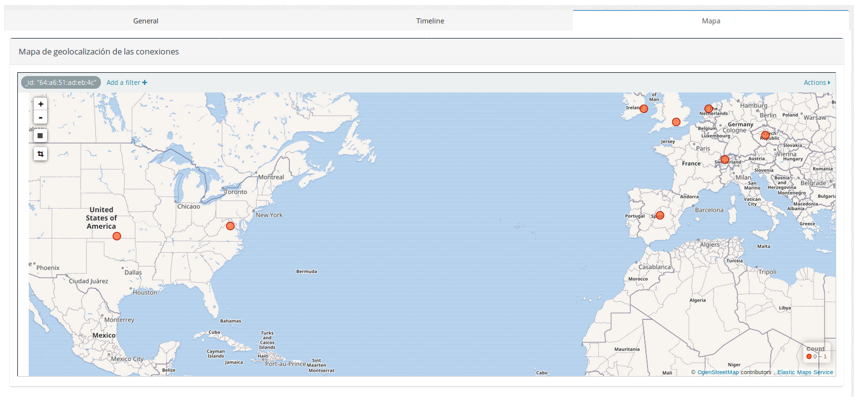Select the orange marker in Spain
Screen dimensions: 860x402
pos(660,215)
